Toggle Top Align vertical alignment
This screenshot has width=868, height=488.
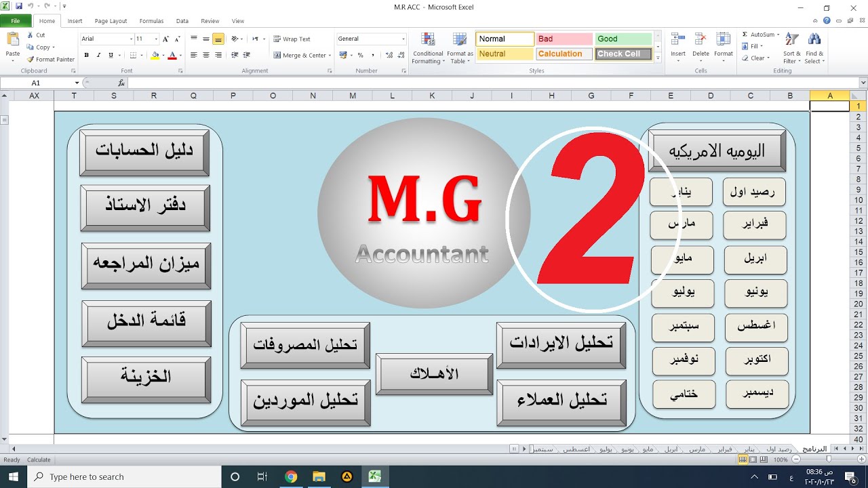click(195, 39)
